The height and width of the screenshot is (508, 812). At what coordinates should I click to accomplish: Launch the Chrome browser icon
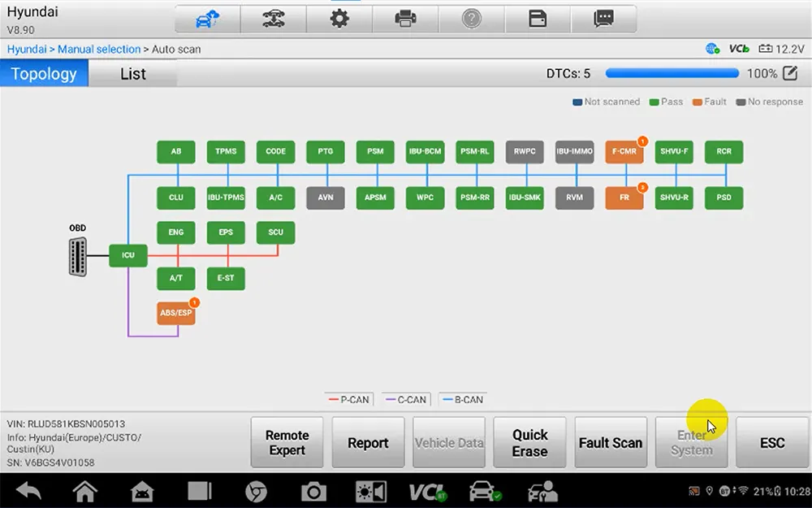click(x=256, y=491)
